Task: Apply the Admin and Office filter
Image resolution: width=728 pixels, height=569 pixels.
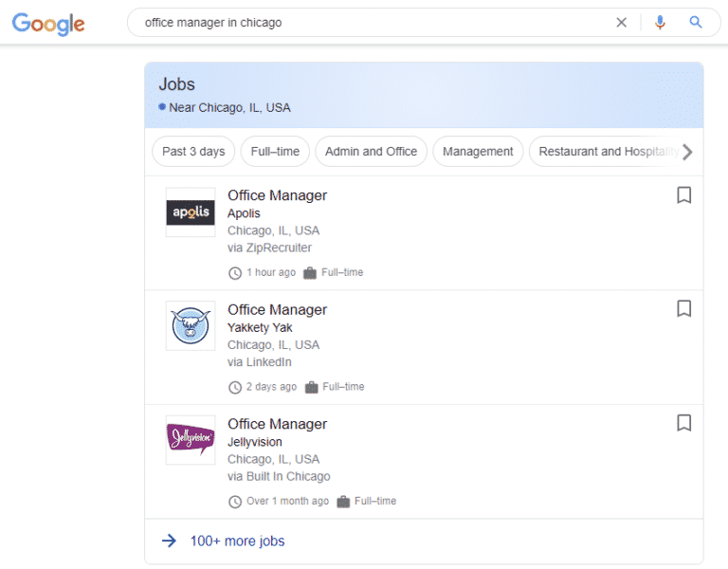Action: point(371,152)
